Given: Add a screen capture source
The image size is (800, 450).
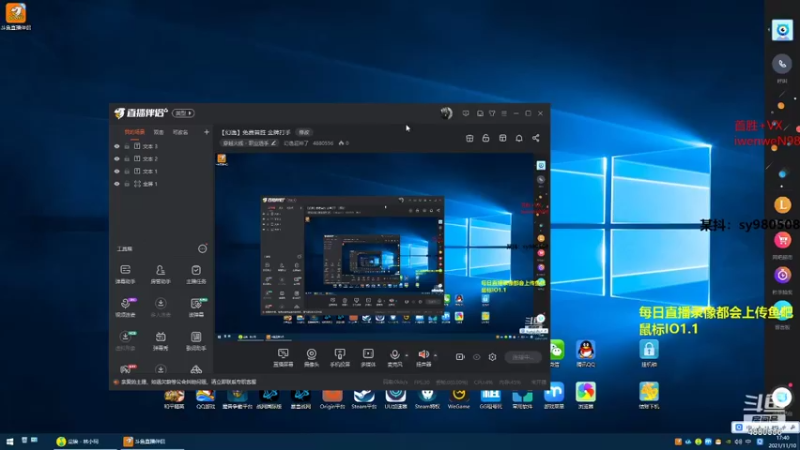Looking at the screenshot, I should 283,358.
